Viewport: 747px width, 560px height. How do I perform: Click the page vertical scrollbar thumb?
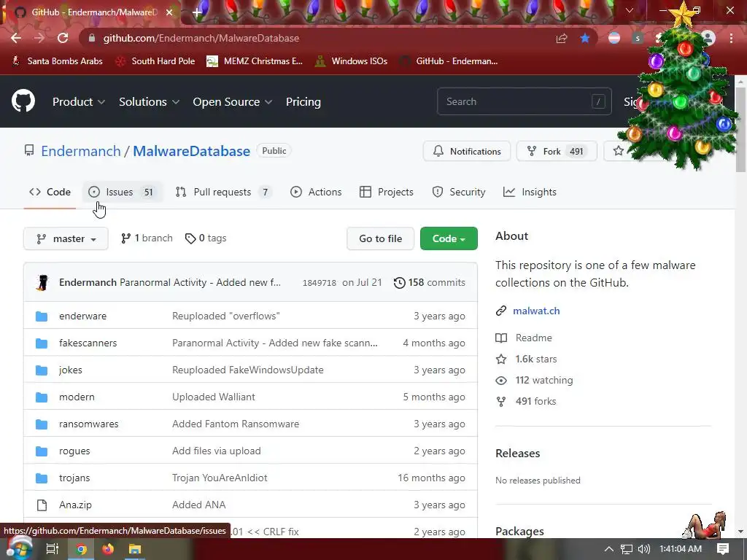point(741,130)
